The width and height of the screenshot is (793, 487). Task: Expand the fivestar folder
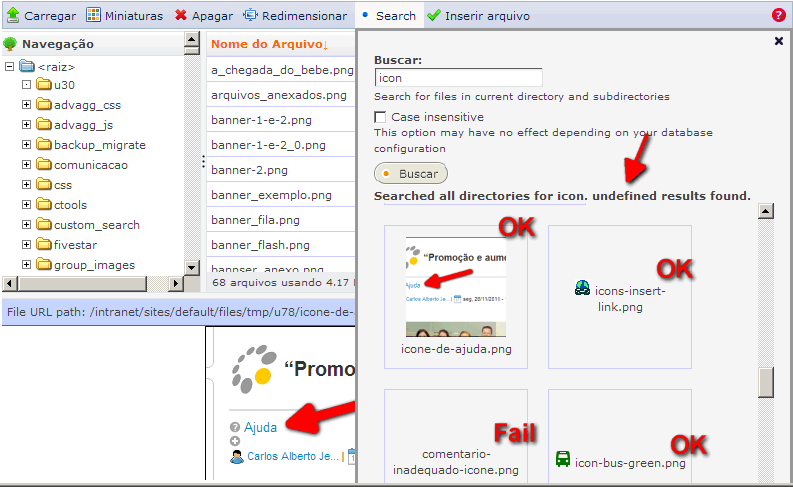[x=26, y=244]
